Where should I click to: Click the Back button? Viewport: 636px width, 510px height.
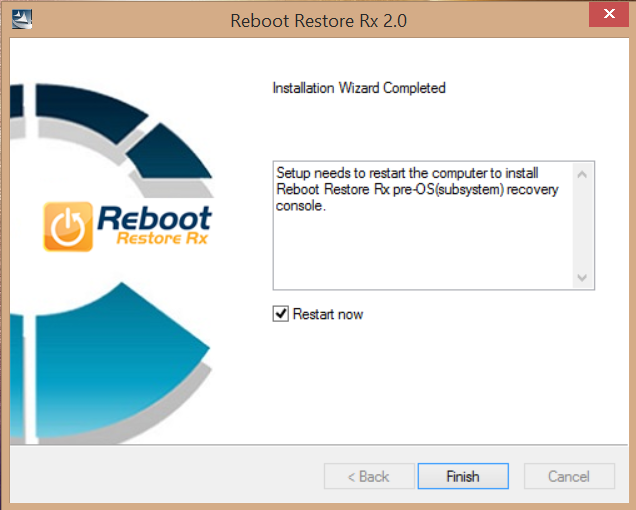(x=369, y=476)
